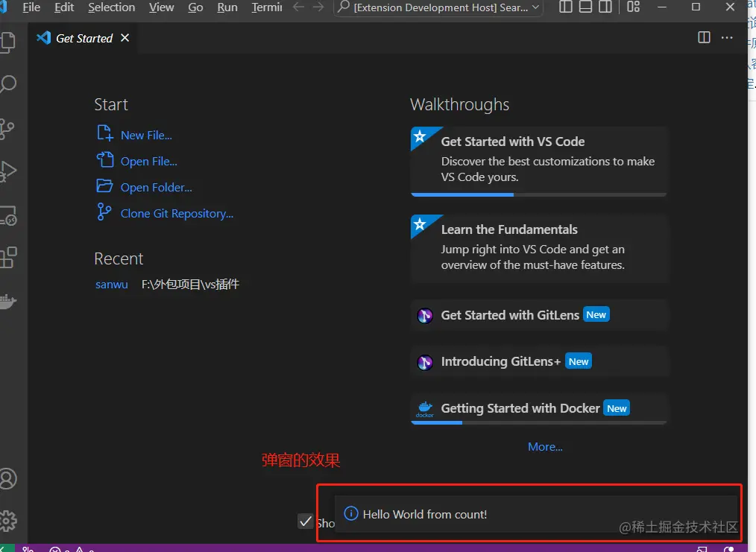
Task: Open the File menu
Action: tap(31, 7)
